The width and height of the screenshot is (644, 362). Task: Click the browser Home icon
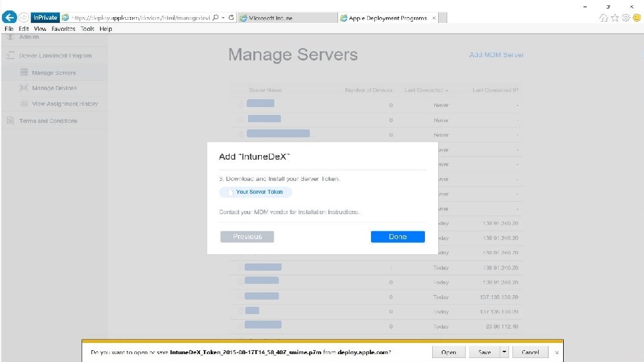603,18
